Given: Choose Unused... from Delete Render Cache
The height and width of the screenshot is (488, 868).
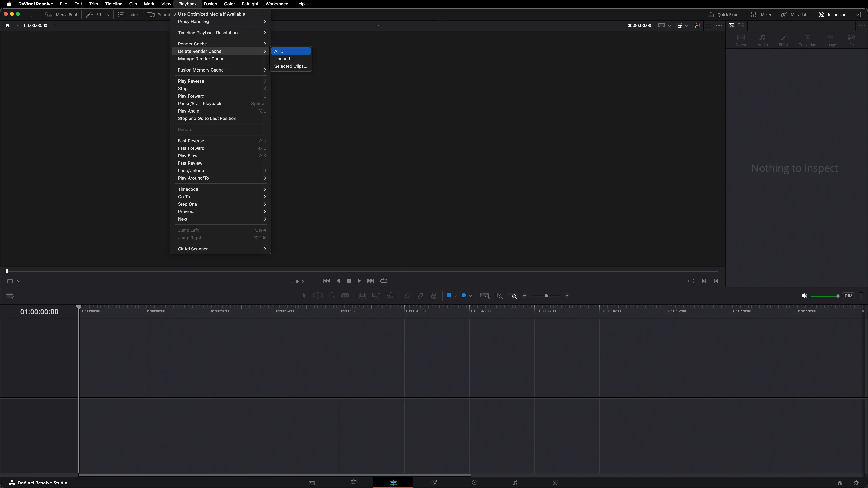Looking at the screenshot, I should (x=284, y=59).
